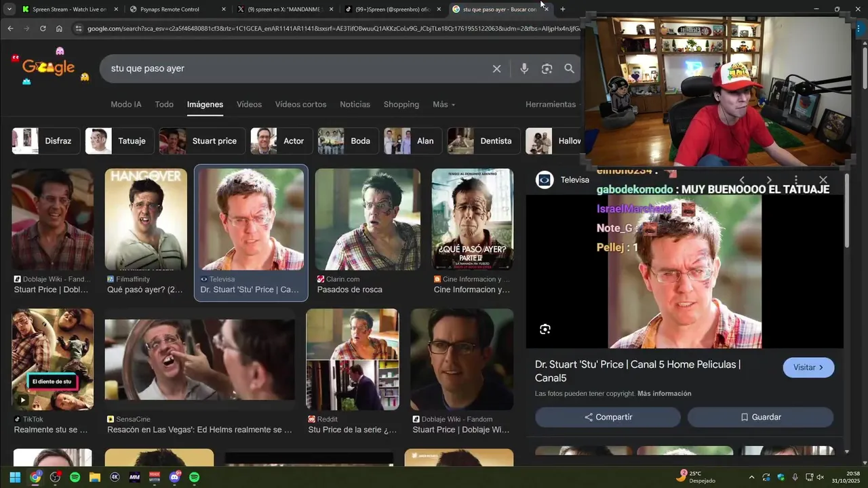Open the tab search dropdown
Viewport: 868px width, 488px height.
tap(9, 9)
